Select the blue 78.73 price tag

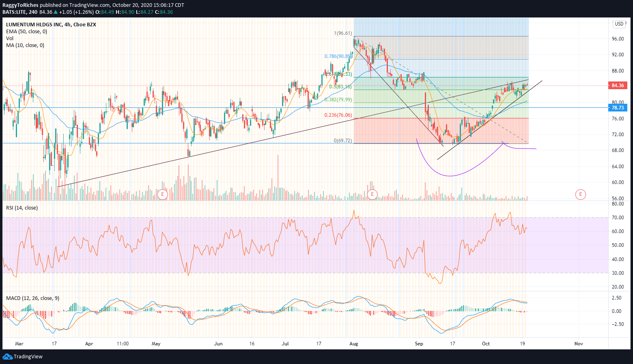click(x=617, y=108)
